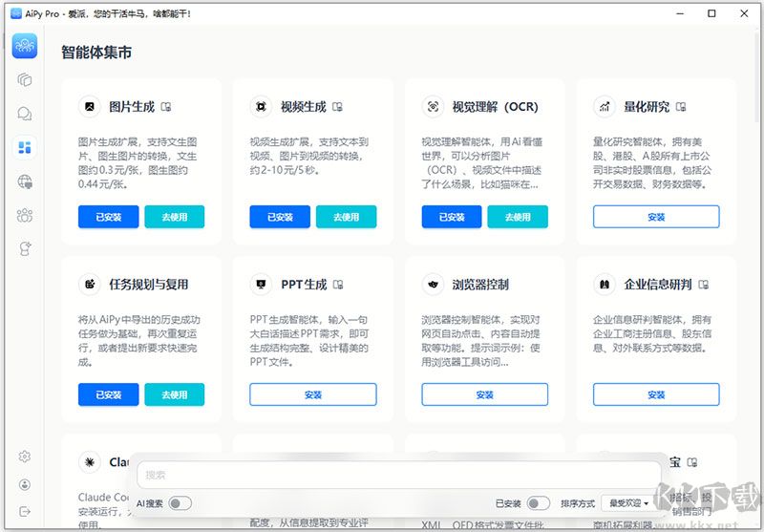
Task: Click the 视频生成 card title
Action: pyautogui.click(x=303, y=107)
